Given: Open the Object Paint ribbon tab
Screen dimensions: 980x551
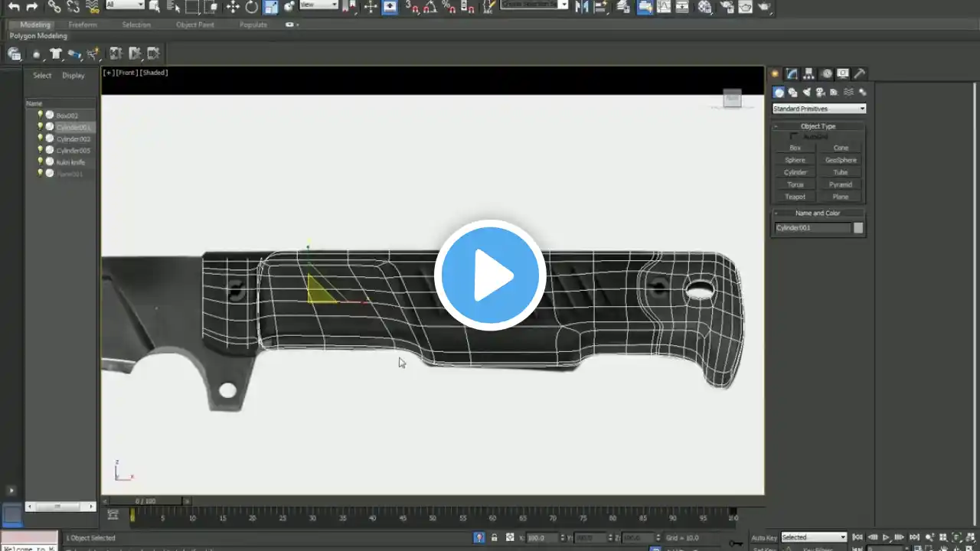Looking at the screenshot, I should click(x=195, y=24).
